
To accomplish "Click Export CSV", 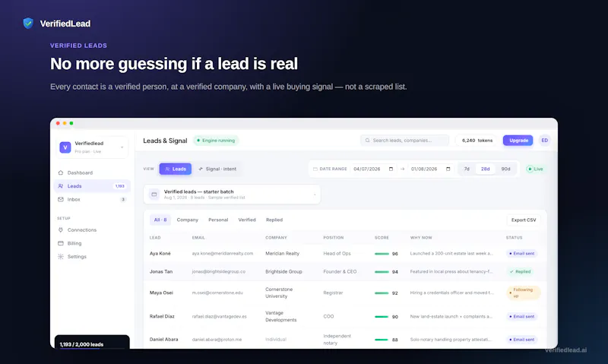I will click(x=524, y=220).
